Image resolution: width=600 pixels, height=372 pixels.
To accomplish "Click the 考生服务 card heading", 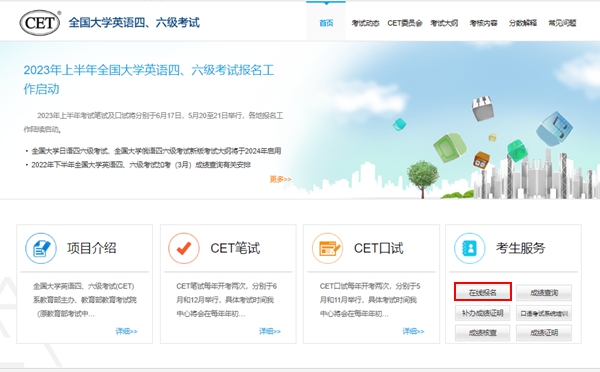I will (x=520, y=248).
